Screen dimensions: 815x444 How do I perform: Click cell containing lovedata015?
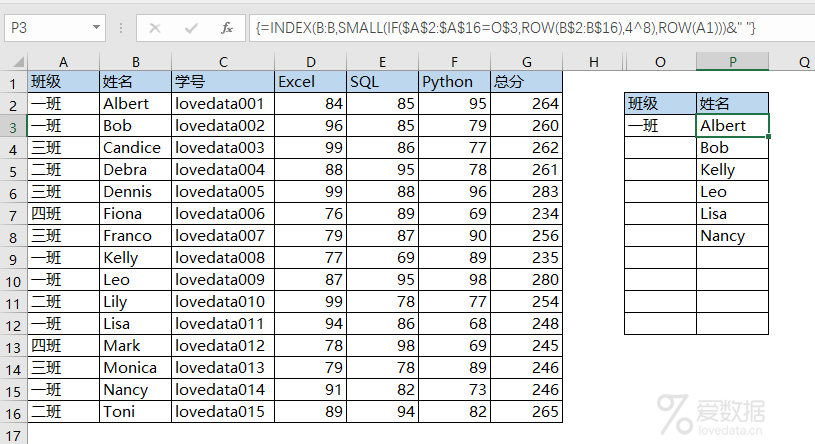point(223,412)
